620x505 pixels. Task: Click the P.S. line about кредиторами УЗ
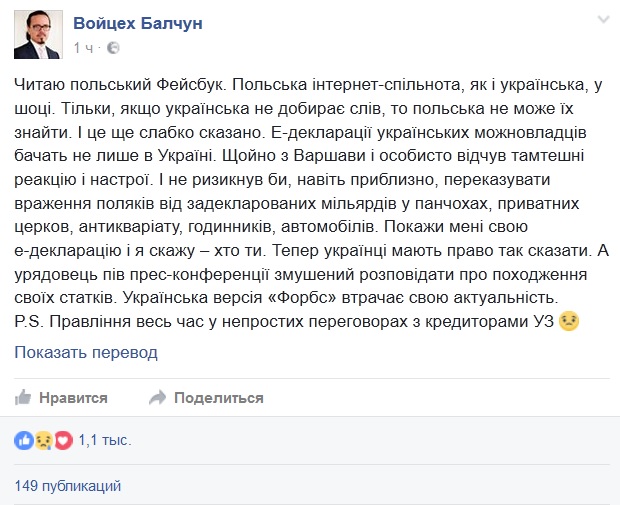[284, 321]
